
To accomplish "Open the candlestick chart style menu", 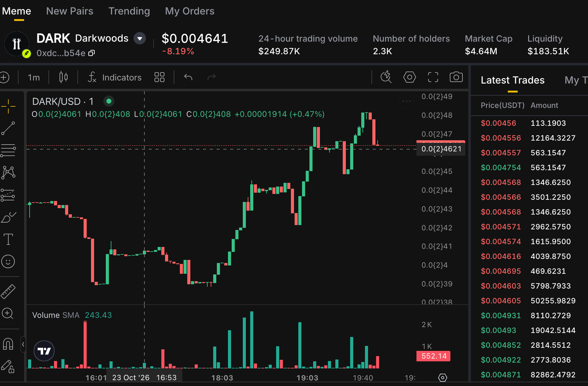I will coord(63,77).
